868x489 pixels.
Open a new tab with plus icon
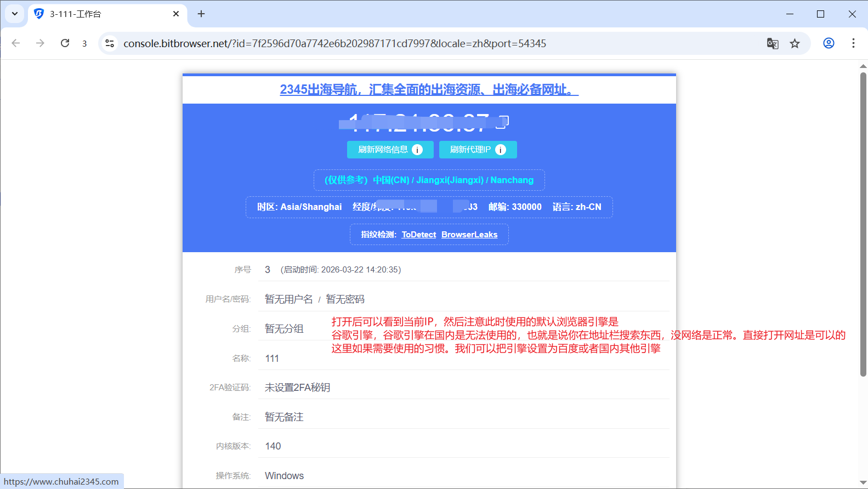coord(201,14)
